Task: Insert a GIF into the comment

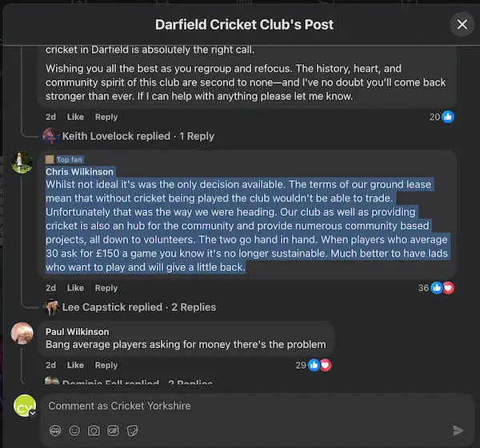Action: tap(113, 430)
